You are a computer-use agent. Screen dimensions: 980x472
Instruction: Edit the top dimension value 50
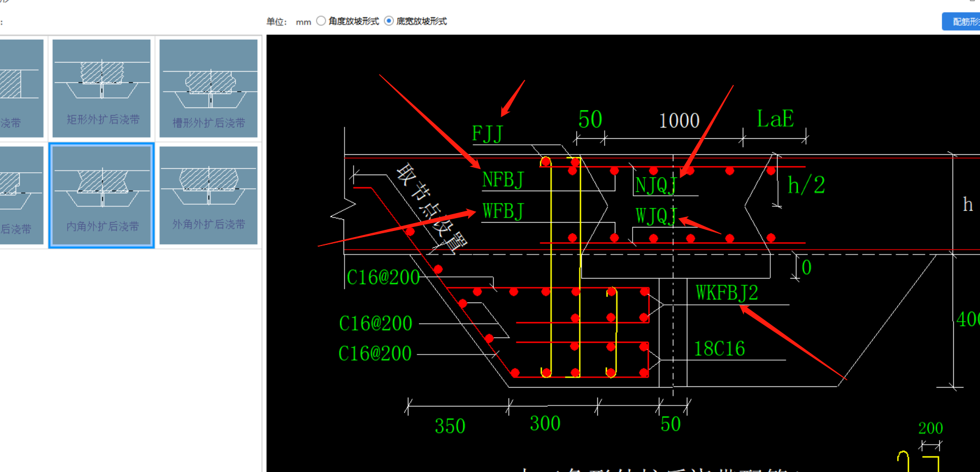pyautogui.click(x=590, y=119)
